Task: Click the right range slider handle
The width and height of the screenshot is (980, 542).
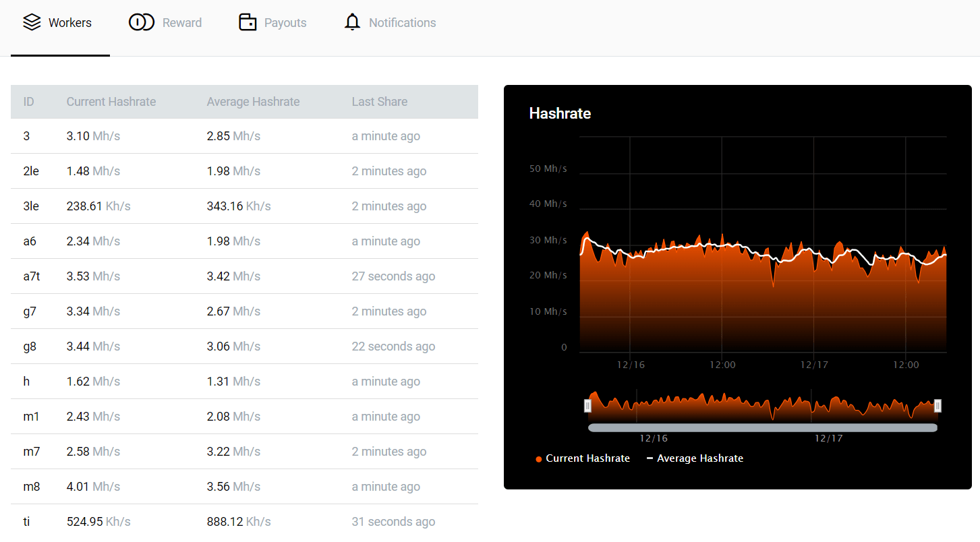Action: tap(938, 406)
